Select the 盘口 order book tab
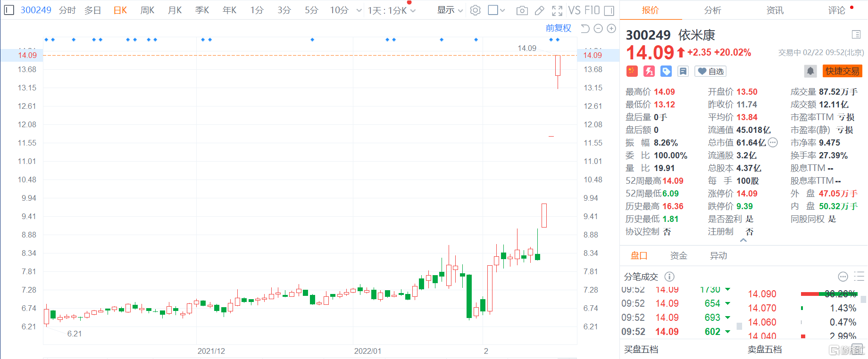 [x=639, y=255]
